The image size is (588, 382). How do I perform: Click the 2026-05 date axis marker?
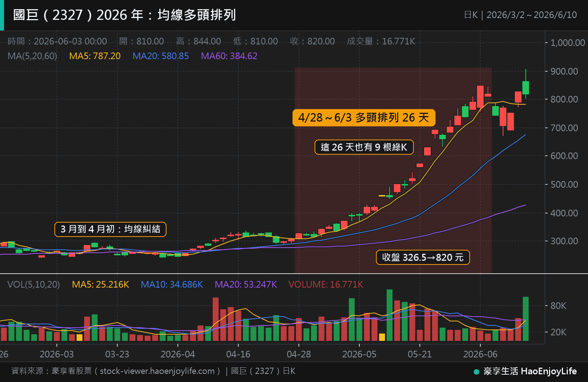pyautogui.click(x=359, y=354)
